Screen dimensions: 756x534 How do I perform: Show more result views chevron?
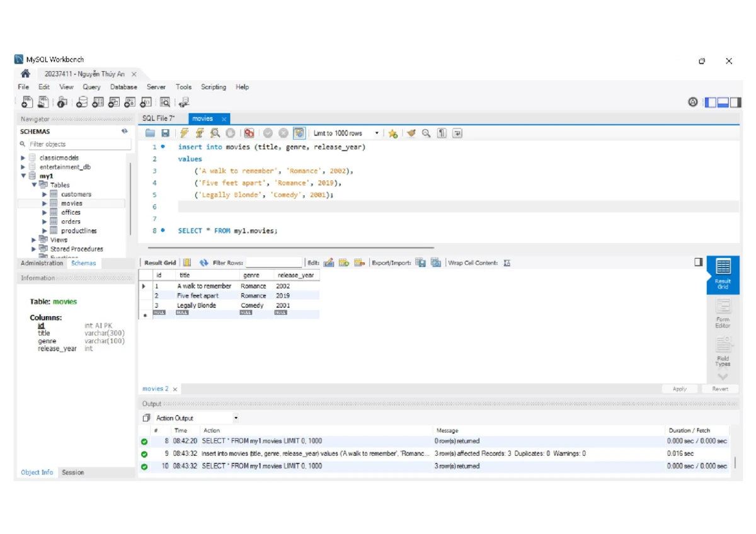(x=723, y=377)
